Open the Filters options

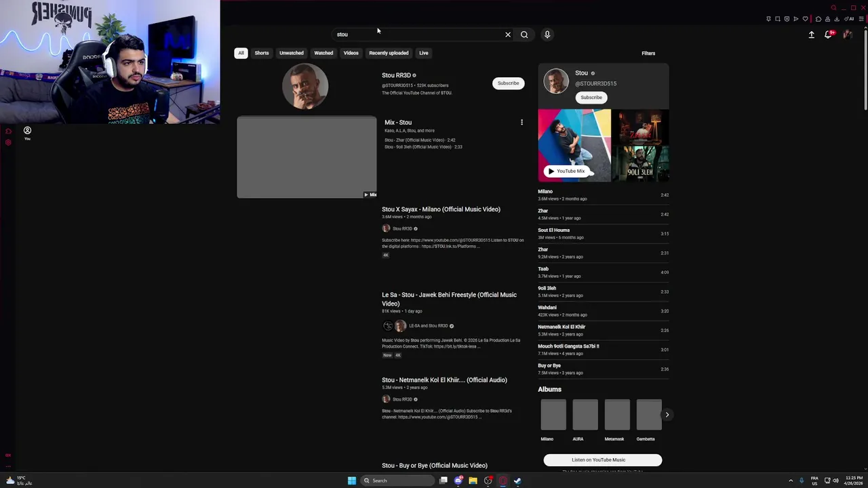click(x=648, y=53)
